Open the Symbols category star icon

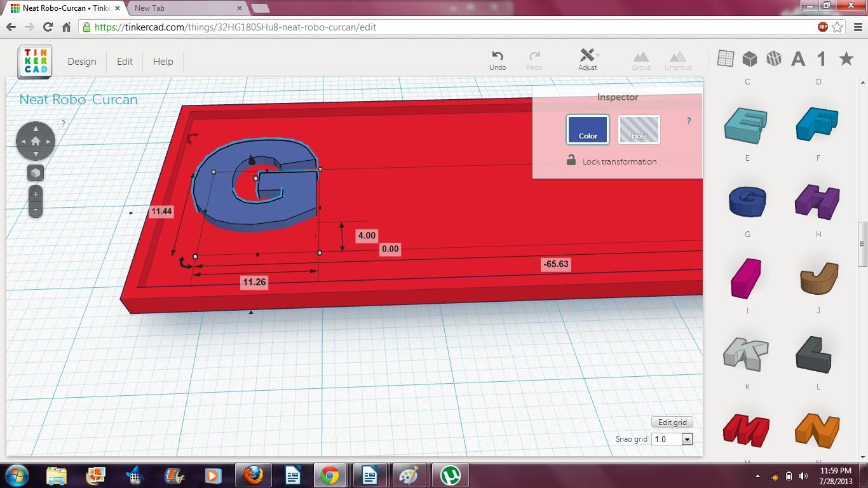(x=845, y=58)
